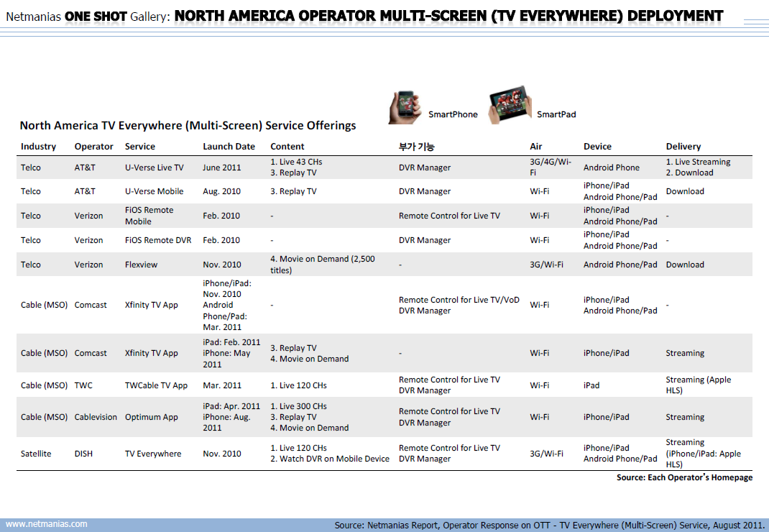Select the Operator column header
This screenshot has height=532, width=769.
point(93,146)
